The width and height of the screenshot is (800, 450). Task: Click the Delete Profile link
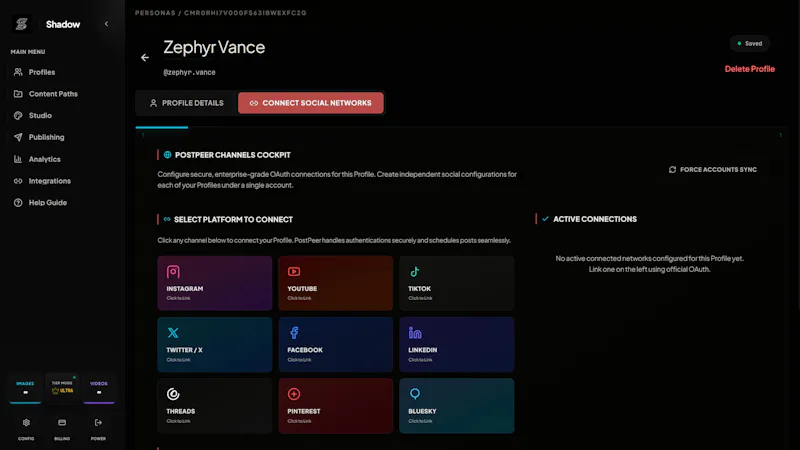tap(749, 69)
